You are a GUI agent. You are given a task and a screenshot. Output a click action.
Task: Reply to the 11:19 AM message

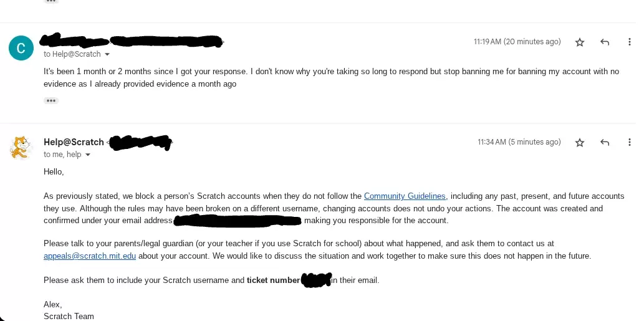click(604, 42)
